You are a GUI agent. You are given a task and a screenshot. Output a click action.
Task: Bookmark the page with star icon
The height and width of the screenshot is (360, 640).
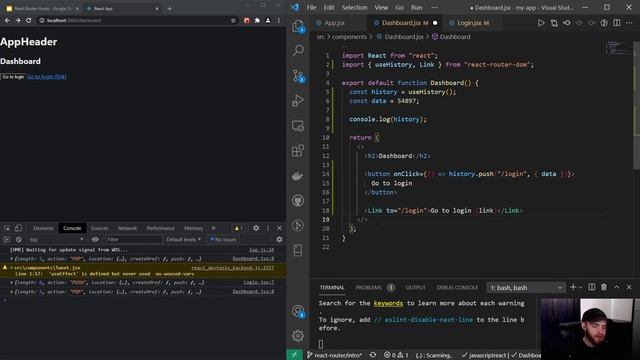point(233,20)
